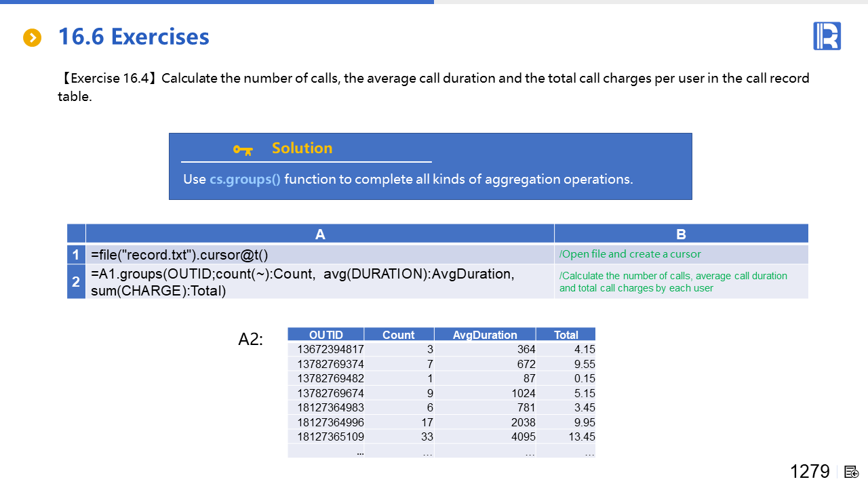Select column header A in code grid
Image resolution: width=868 pixels, height=488 pixels.
click(320, 235)
